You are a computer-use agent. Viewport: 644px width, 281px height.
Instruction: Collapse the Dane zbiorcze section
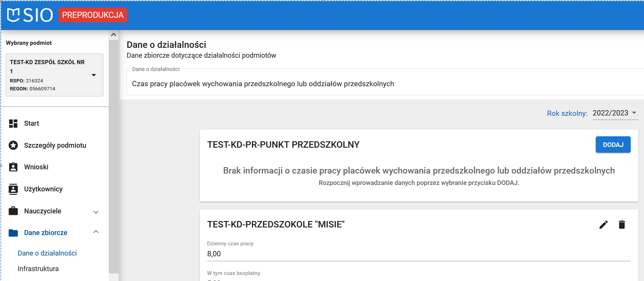coord(96,232)
